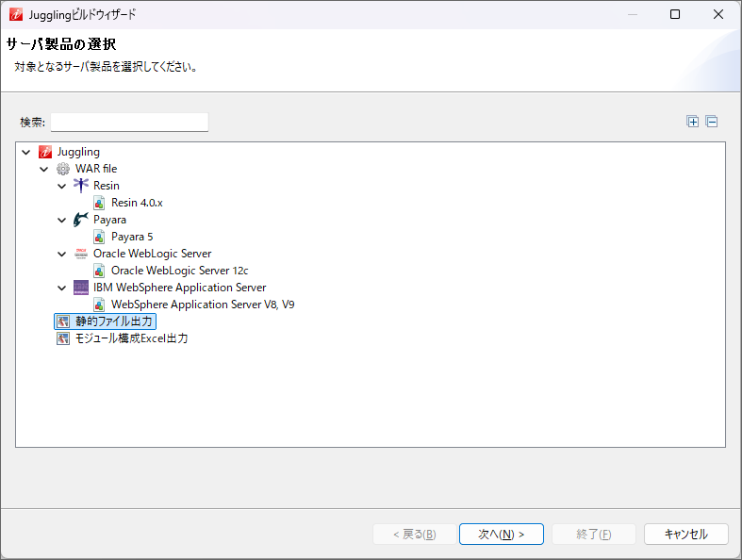The image size is (742, 560).
Task: Click the Resin 4.0.x file icon
Action: [99, 203]
